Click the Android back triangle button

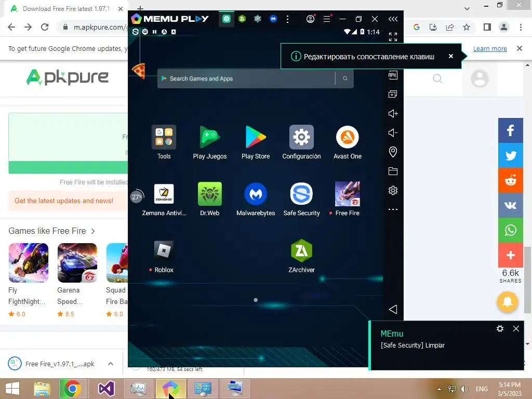tap(393, 309)
